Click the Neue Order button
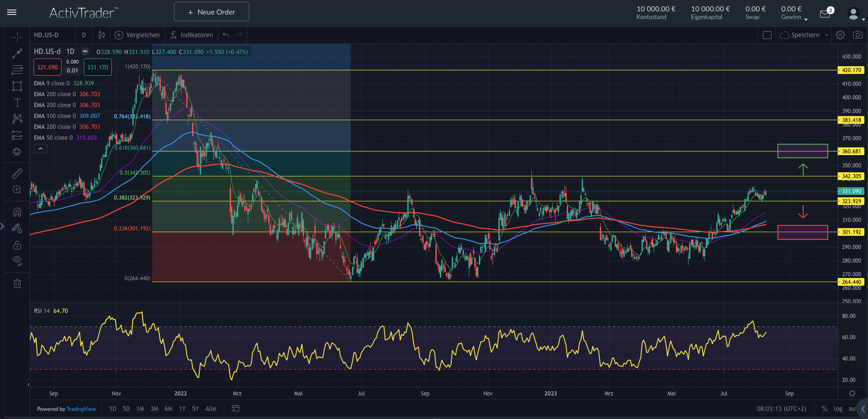Screen dimensions: 868x419 pos(211,11)
